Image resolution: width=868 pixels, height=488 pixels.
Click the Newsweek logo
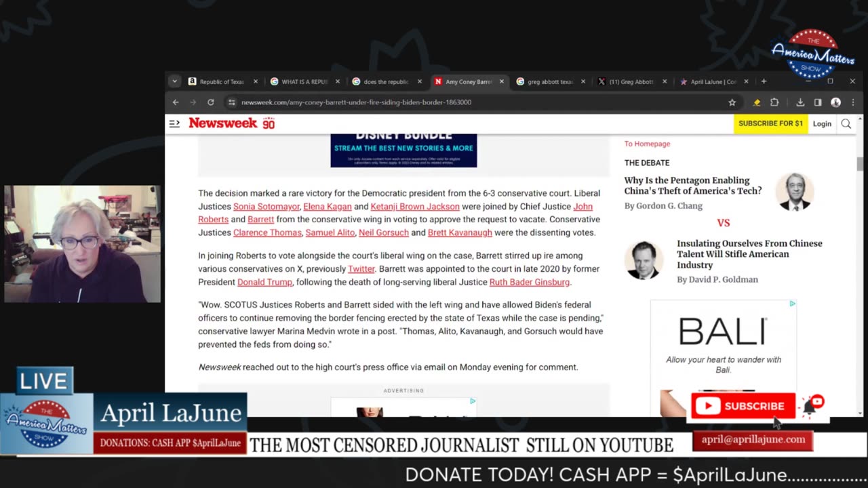pyautogui.click(x=231, y=123)
